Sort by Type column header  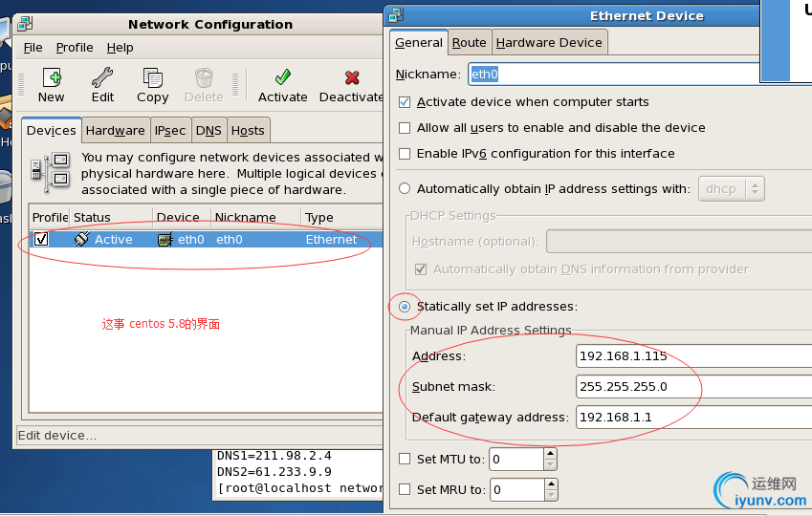[x=341, y=217]
